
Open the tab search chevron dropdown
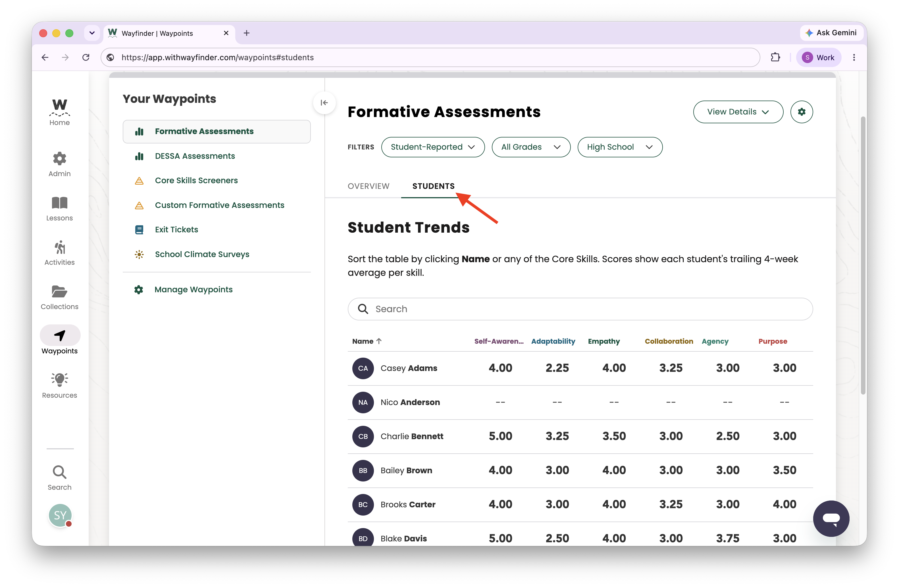coord(92,33)
